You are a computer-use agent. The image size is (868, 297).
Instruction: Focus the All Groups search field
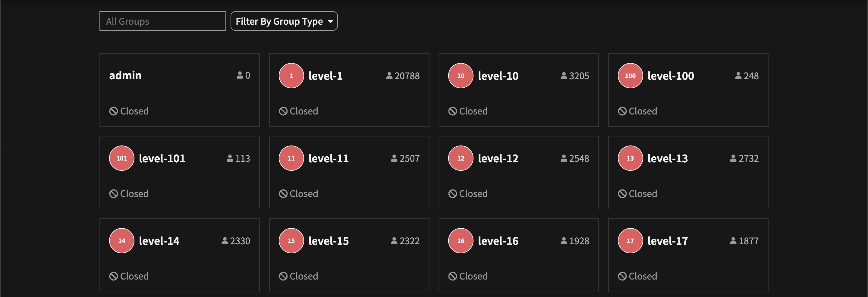tap(162, 21)
